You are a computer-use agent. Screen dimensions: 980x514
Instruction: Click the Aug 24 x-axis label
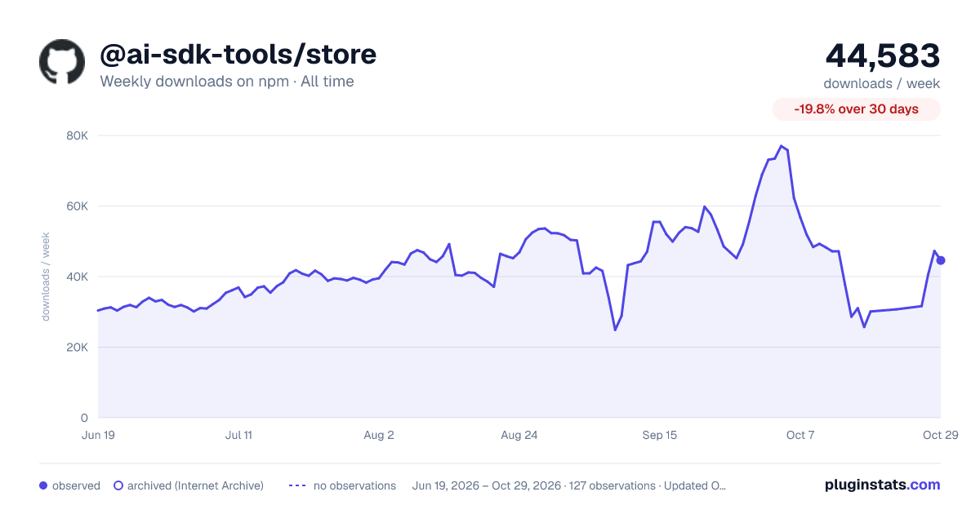pyautogui.click(x=519, y=435)
